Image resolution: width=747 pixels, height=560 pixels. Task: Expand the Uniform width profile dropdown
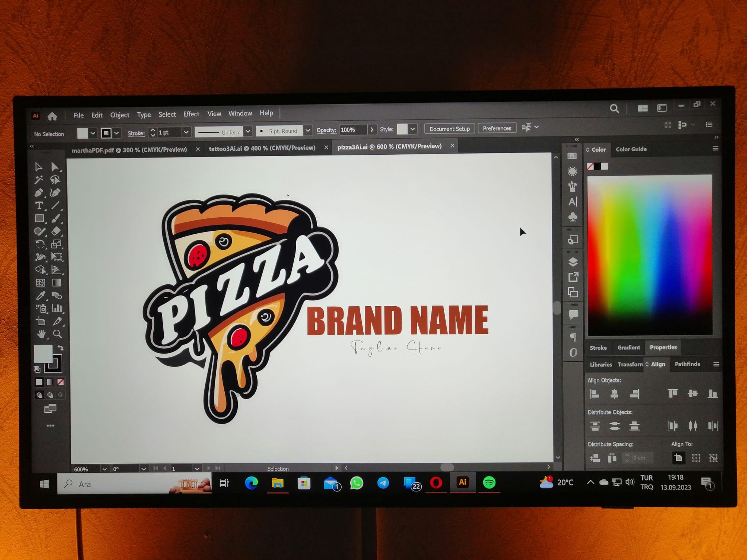(248, 131)
